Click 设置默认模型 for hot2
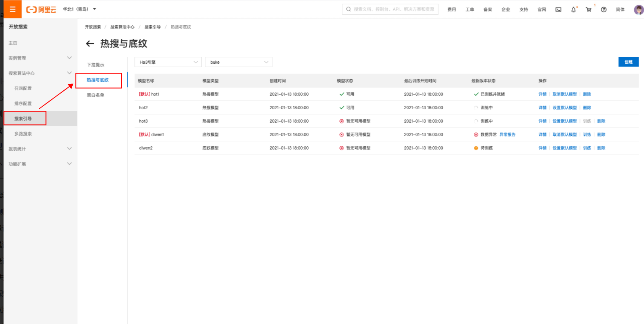 point(565,107)
